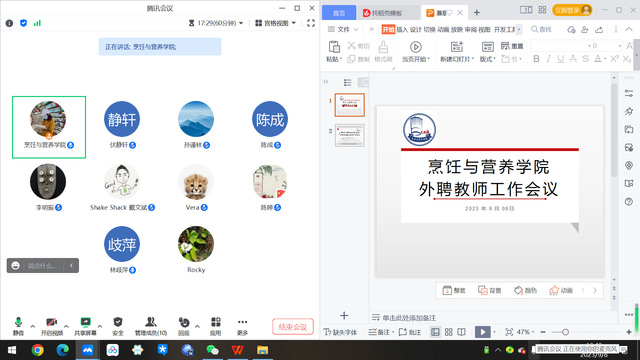
Task: Select participant Vera's avatar
Action: 196,182
